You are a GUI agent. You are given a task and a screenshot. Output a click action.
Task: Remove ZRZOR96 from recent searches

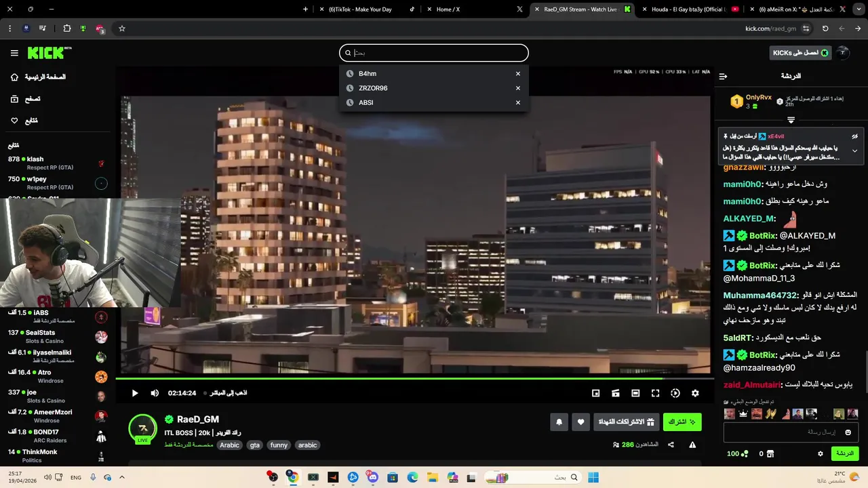518,88
